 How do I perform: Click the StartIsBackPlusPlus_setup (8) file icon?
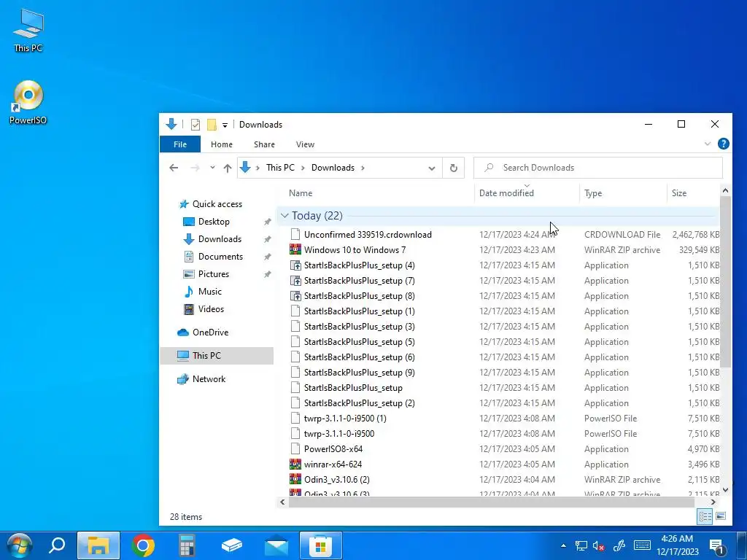(x=295, y=296)
